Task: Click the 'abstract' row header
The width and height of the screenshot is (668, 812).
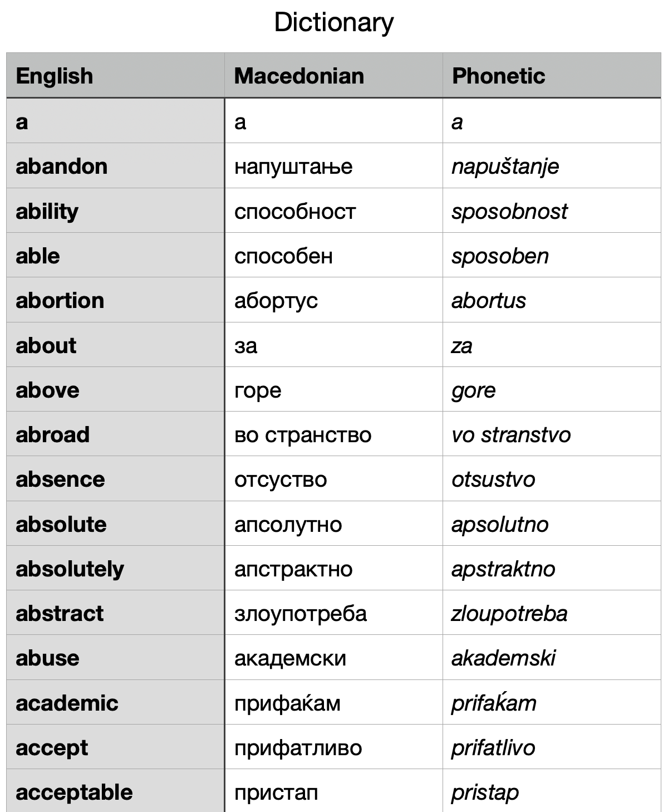Action: coord(60,613)
